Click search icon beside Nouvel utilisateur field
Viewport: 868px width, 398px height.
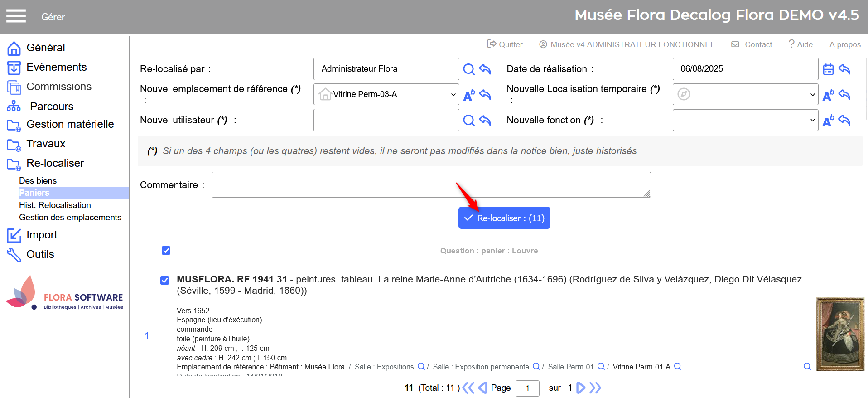pyautogui.click(x=469, y=121)
